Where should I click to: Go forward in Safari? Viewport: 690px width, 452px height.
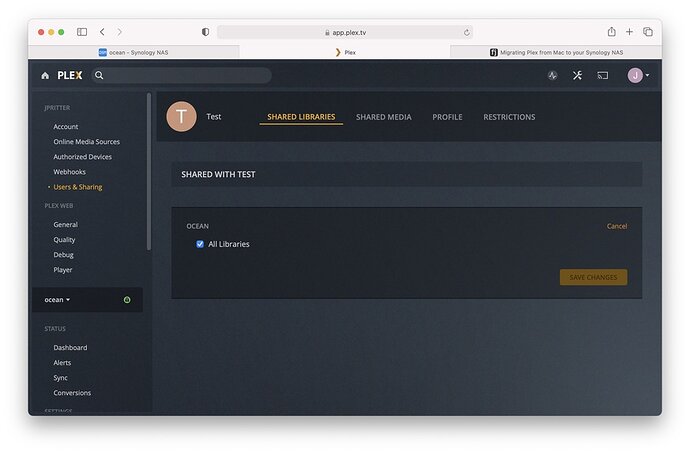click(x=120, y=32)
